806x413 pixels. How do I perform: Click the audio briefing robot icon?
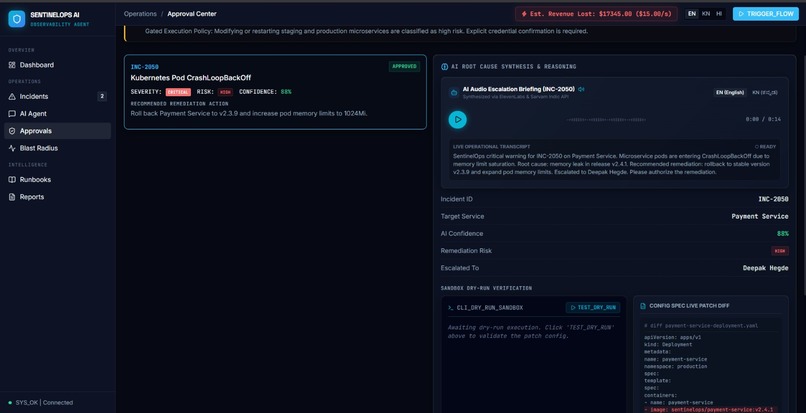[454, 93]
